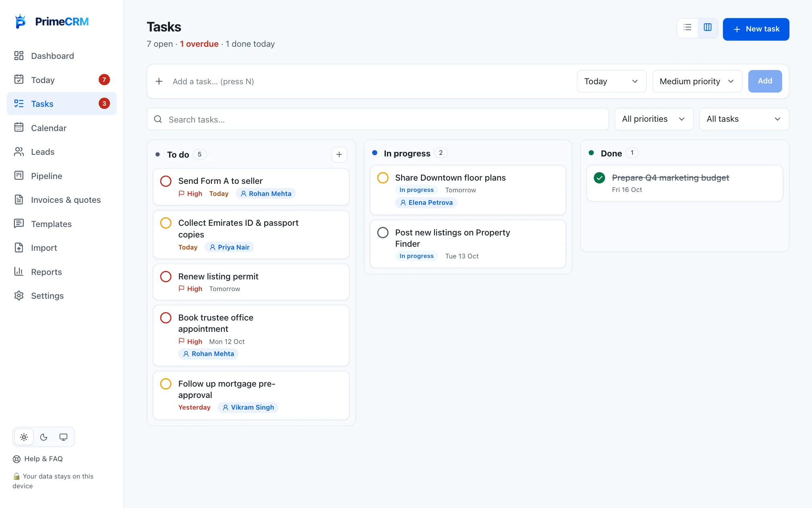
Task: Expand the All tasks filter
Action: click(x=744, y=119)
